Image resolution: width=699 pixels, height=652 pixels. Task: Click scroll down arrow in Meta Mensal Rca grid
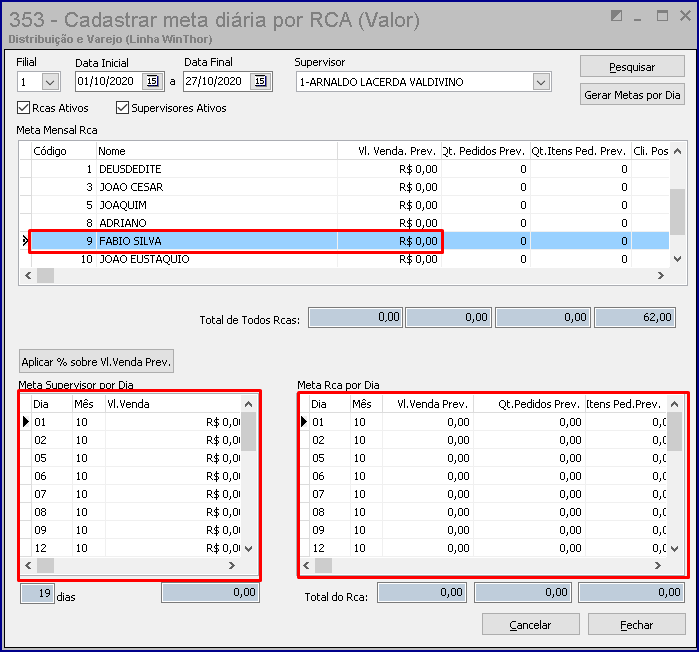click(677, 259)
